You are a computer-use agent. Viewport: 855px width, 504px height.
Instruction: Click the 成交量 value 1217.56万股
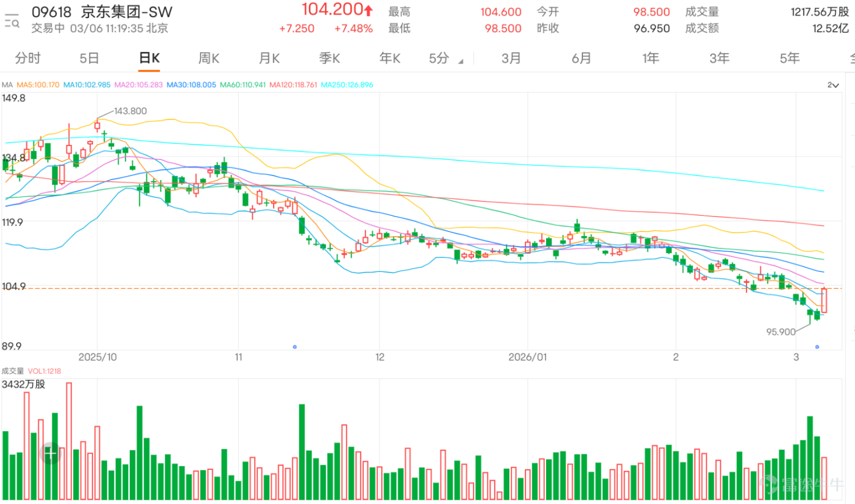tap(820, 12)
